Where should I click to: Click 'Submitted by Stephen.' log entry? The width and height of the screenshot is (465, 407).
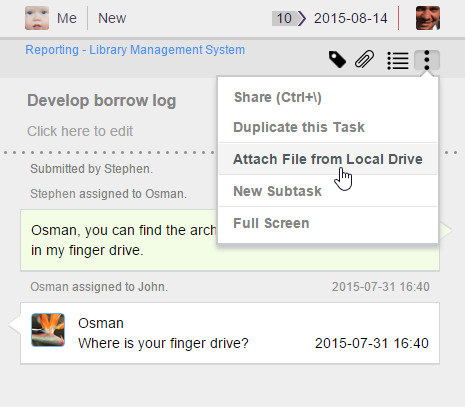(x=91, y=169)
